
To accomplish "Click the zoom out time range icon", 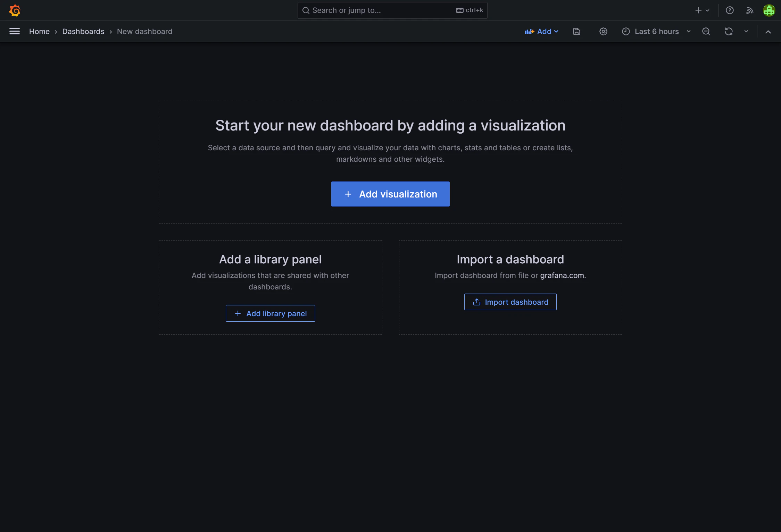I will click(x=706, y=32).
